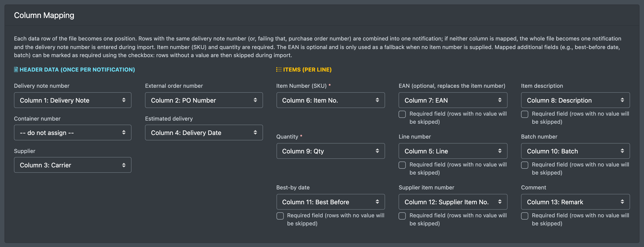
Task: Mark Item description as required field
Action: [525, 114]
